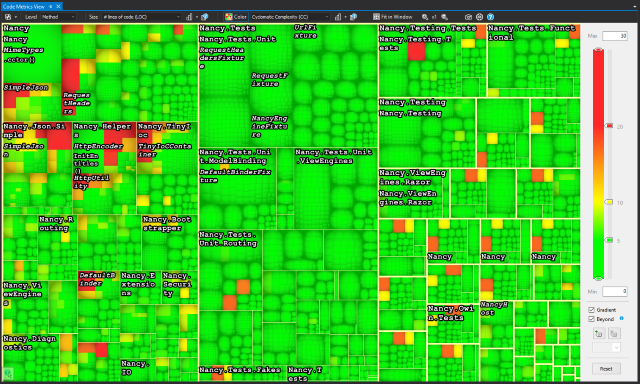Click the Min value input field
Viewport: 640px width, 384px height.
click(x=615, y=291)
